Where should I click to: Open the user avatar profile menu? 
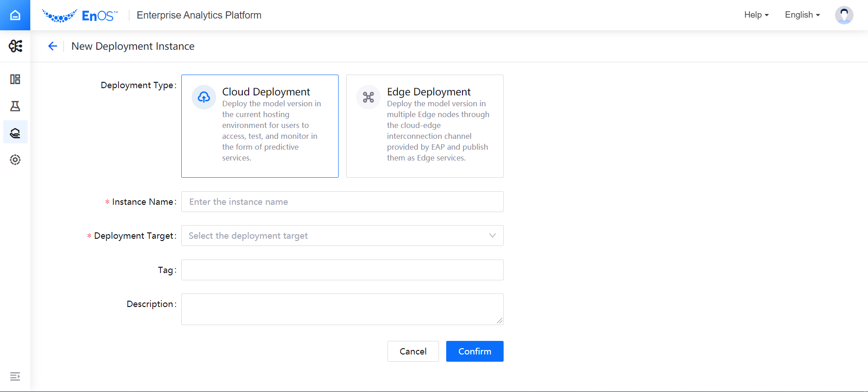pyautogui.click(x=844, y=15)
